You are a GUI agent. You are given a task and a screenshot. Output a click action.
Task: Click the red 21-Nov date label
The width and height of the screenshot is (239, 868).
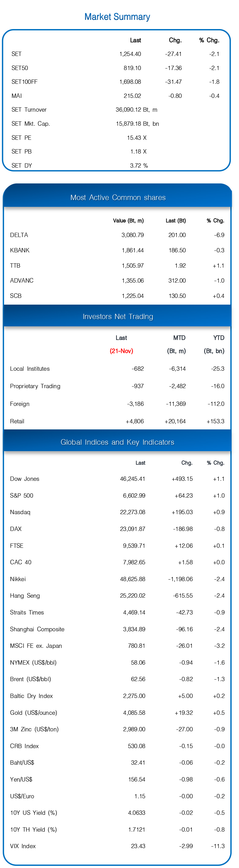click(x=121, y=351)
